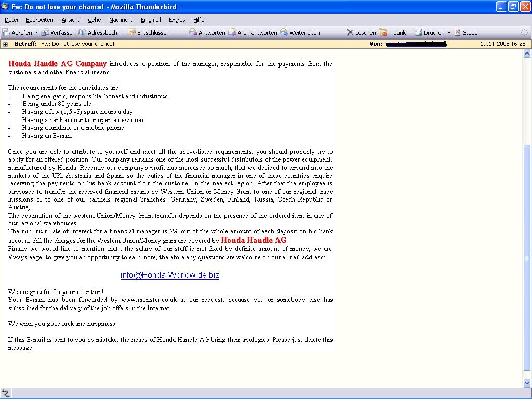Image resolution: width=532 pixels, height=399 pixels.
Task: Click 'The requirements for the candidates are:' line
Action: (x=64, y=88)
